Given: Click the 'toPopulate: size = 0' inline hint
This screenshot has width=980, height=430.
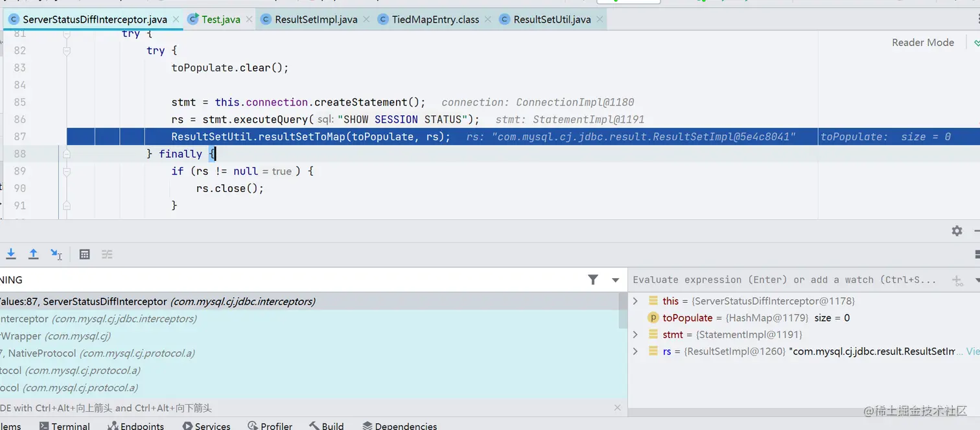Looking at the screenshot, I should [x=885, y=137].
